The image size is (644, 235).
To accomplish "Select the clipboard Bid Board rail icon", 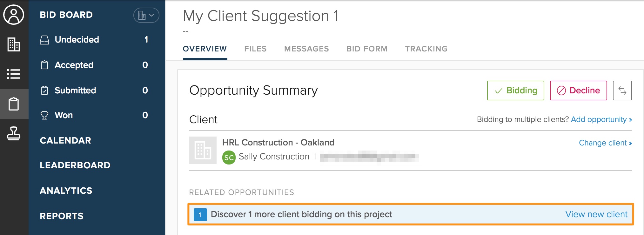I will pos(14,104).
